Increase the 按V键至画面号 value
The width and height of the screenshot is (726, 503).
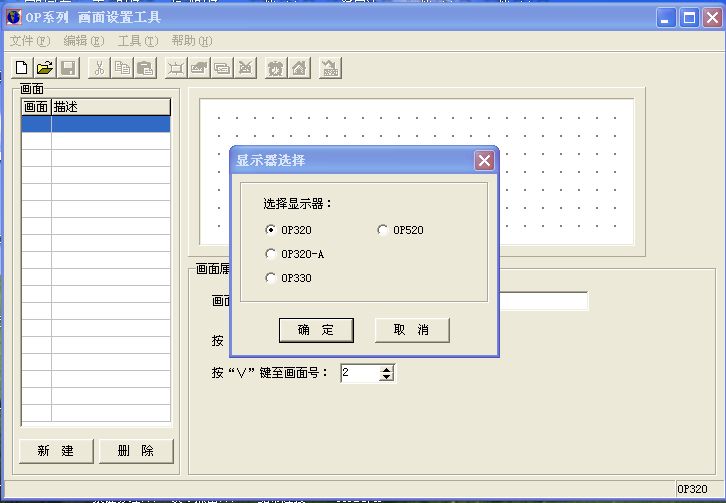pos(386,369)
